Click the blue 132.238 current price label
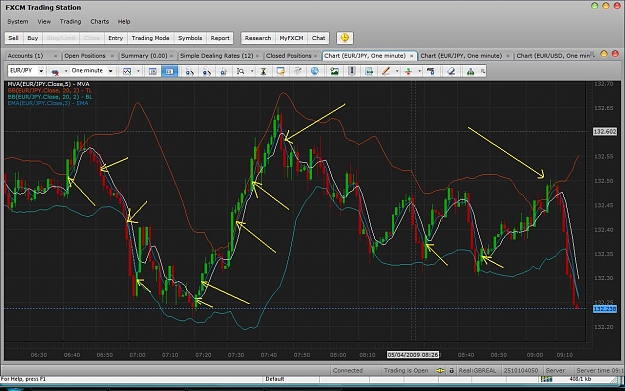Image resolution: width=625 pixels, height=391 pixels. (605, 309)
